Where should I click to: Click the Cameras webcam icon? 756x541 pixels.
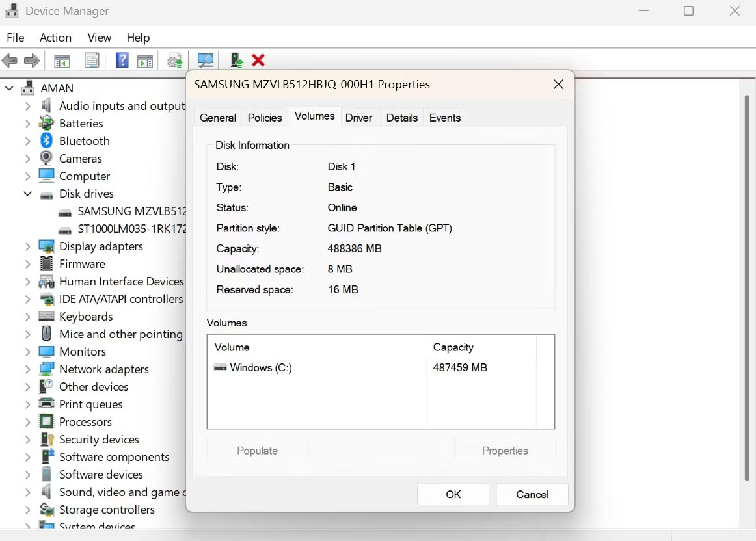(46, 158)
